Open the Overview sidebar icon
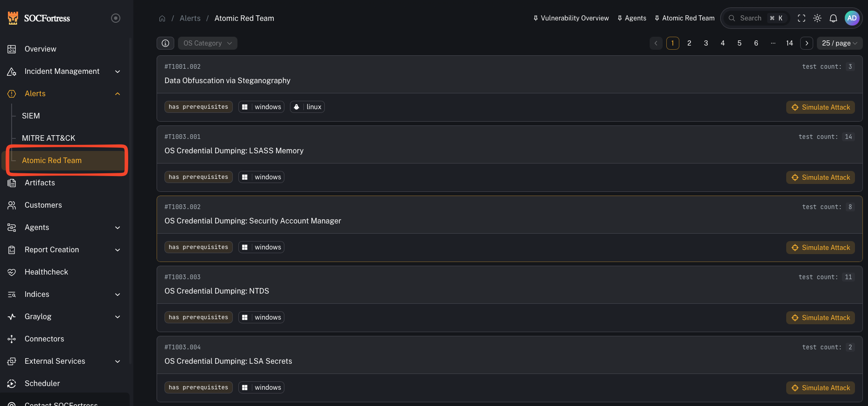The image size is (868, 406). 12,49
